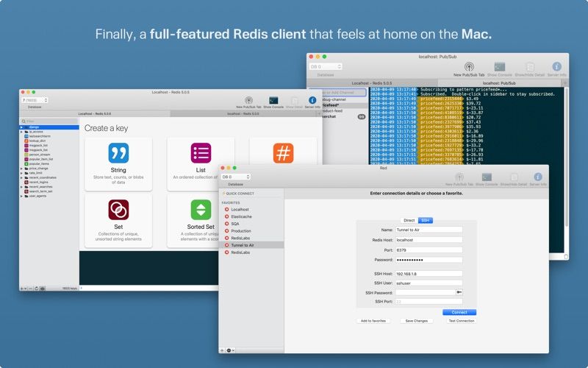Choose the SQA favorite

click(x=235, y=224)
